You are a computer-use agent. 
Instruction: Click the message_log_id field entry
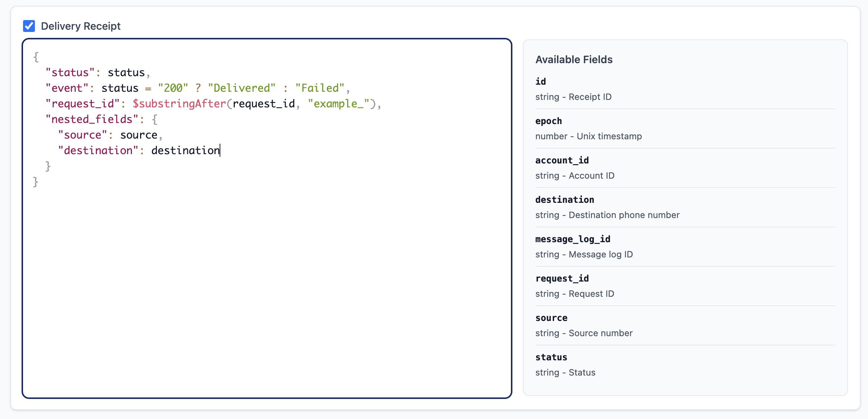pos(573,239)
